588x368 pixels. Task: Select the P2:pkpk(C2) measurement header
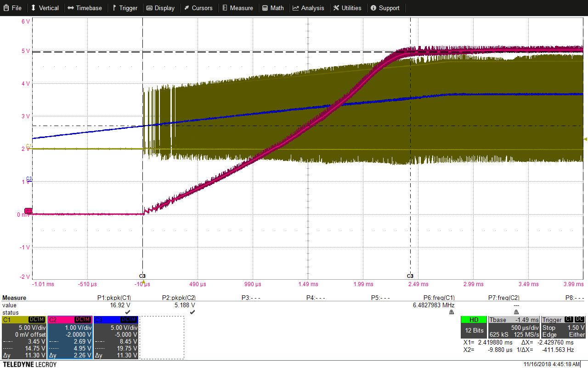click(x=179, y=298)
